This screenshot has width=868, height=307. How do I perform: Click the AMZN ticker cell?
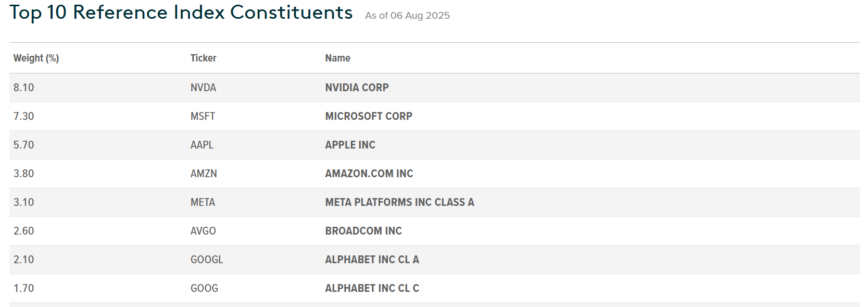pyautogui.click(x=204, y=174)
